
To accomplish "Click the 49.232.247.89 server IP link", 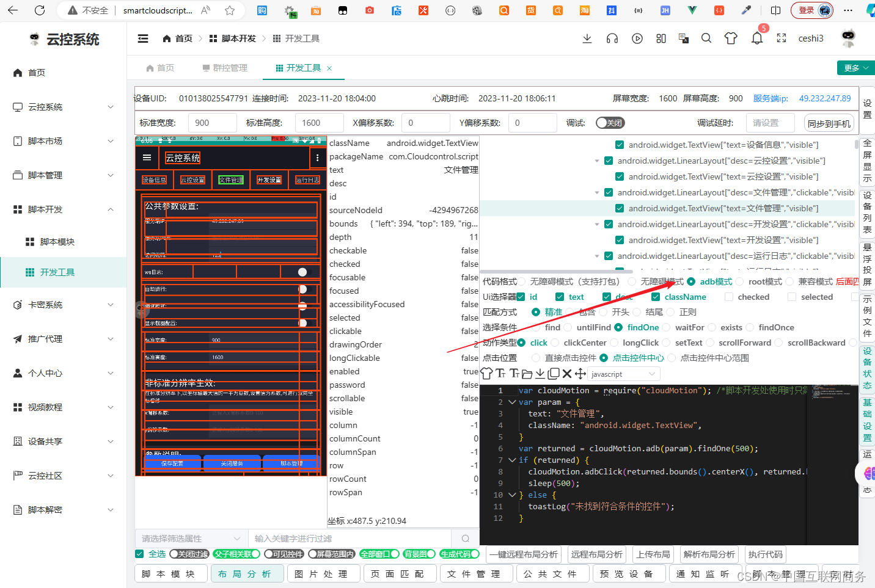I will click(x=824, y=98).
